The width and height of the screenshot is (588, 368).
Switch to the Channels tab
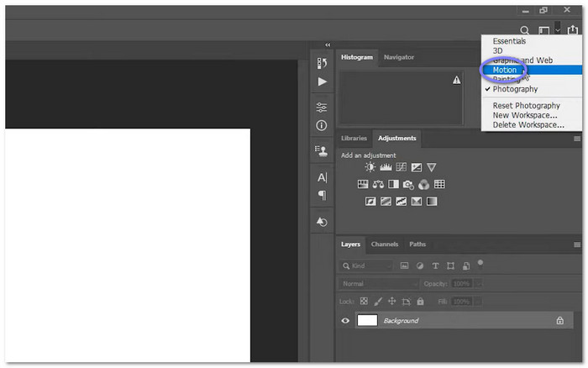click(x=385, y=244)
